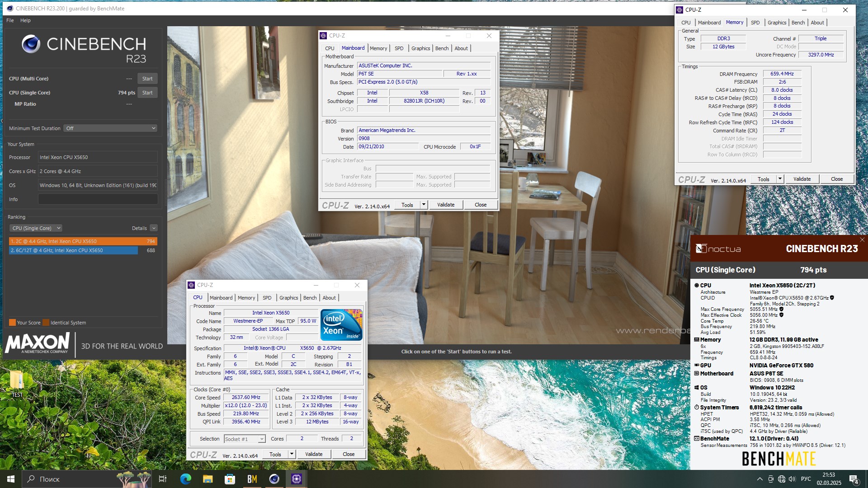The width and height of the screenshot is (868, 488).
Task: Open the CPU (Single Core) ranking dropdown
Action: point(36,228)
